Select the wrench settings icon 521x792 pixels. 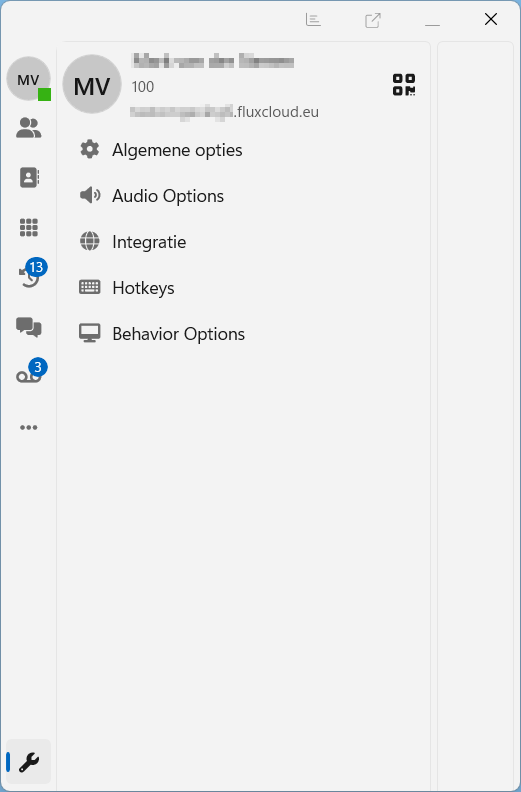click(29, 762)
